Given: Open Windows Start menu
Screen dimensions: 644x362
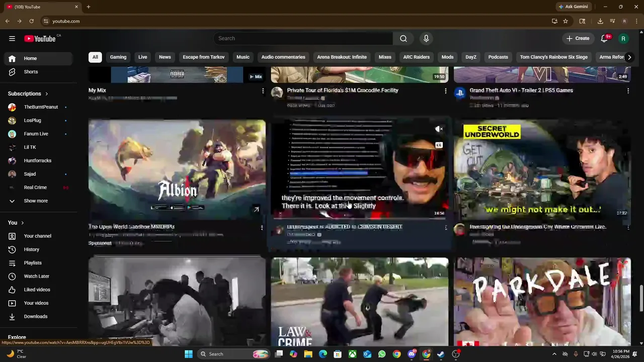Looking at the screenshot, I should pyautogui.click(x=189, y=354).
